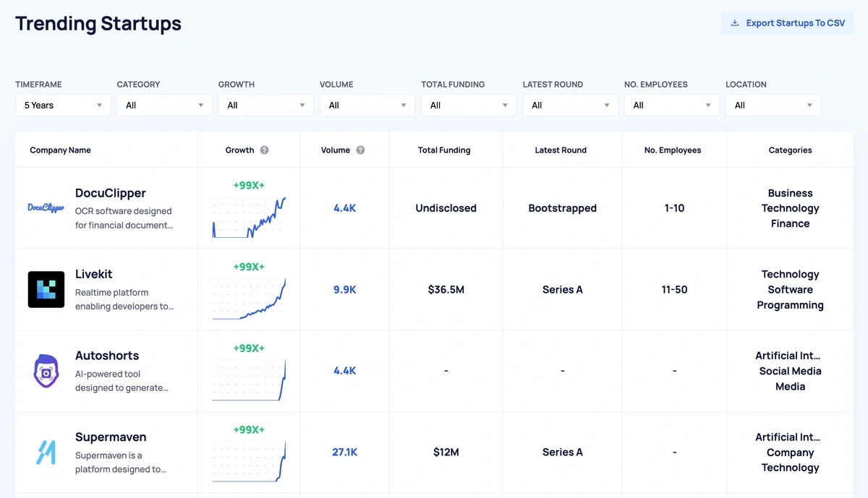The image size is (868, 498).
Task: Click Livekit's Software category
Action: 791,290
